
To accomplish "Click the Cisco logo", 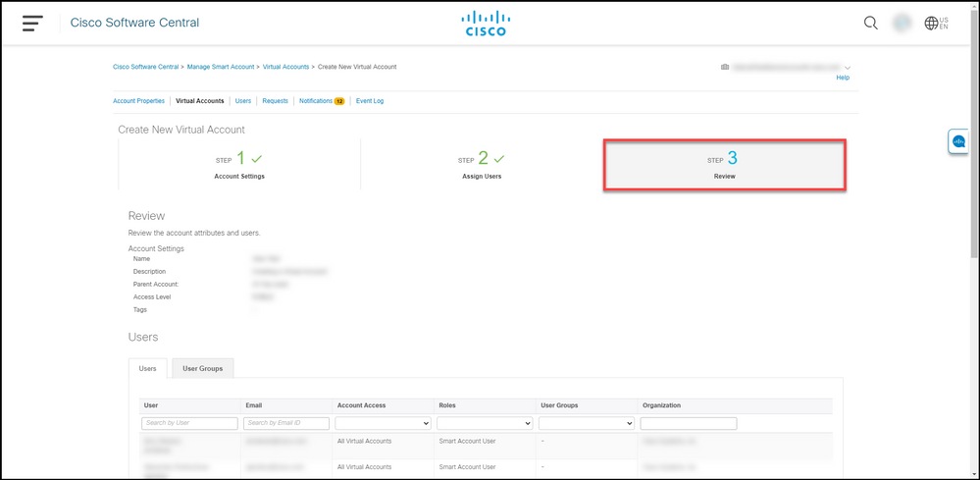I will point(486,24).
